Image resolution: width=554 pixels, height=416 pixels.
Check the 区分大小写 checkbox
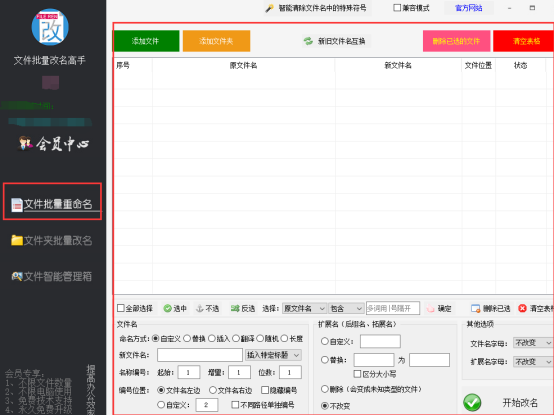pos(358,374)
